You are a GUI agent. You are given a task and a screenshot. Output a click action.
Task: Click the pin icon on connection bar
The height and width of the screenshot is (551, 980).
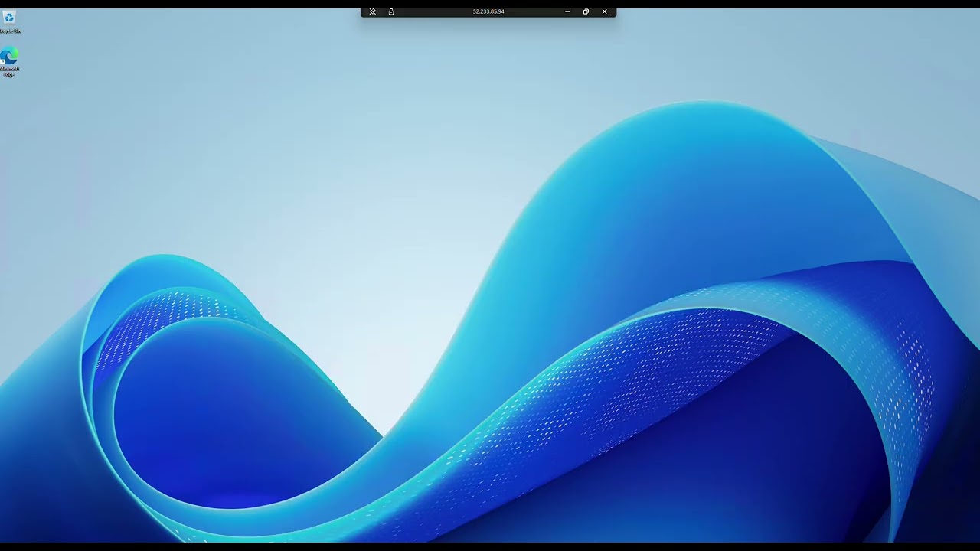[372, 11]
